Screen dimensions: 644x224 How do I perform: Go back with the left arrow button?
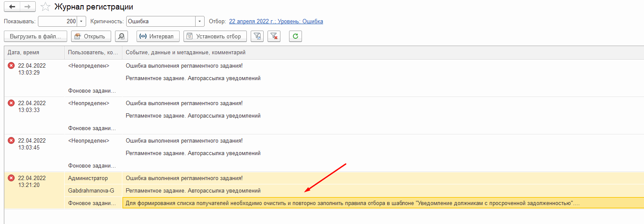click(x=12, y=7)
